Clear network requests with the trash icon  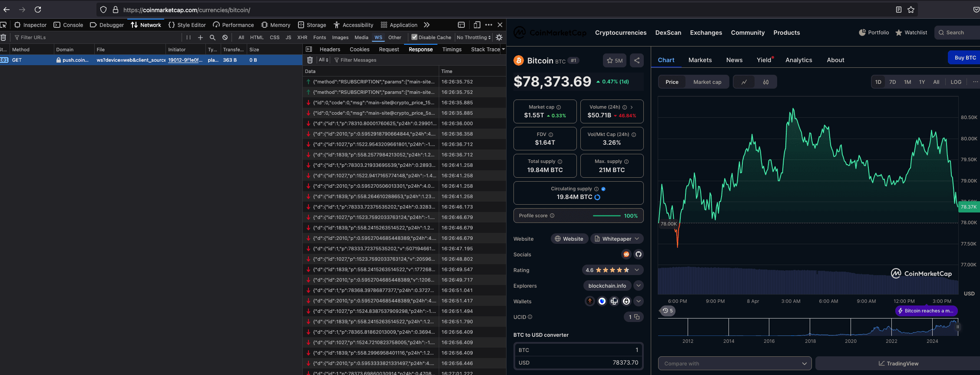click(x=3, y=37)
